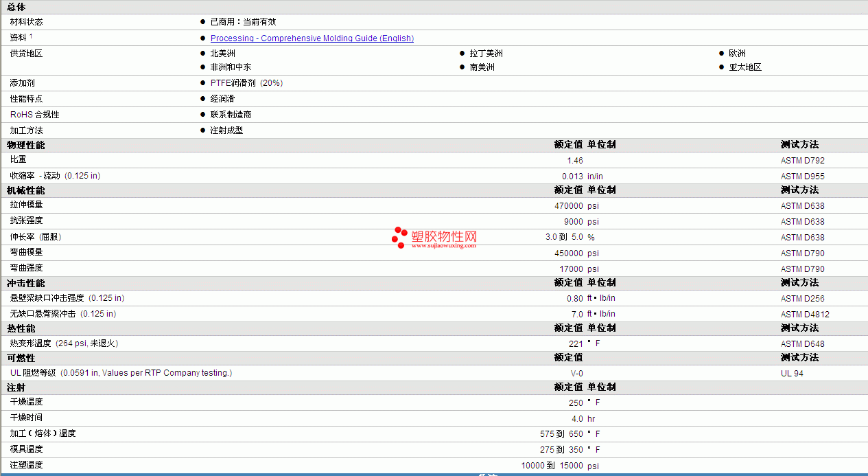Viewport: 868px width, 476px height.
Task: Open Processing - Comprehensive Molding Guide link
Action: click(x=312, y=38)
